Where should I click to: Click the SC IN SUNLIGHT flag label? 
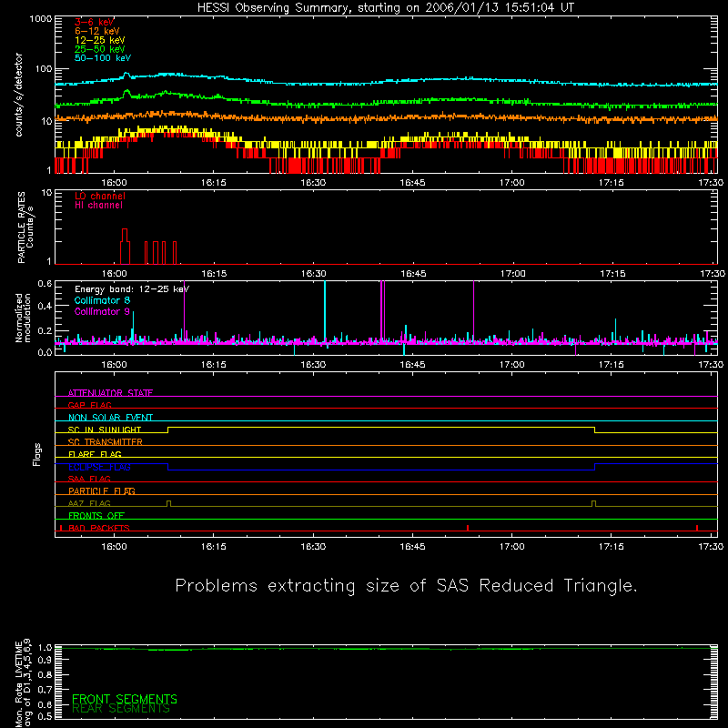(x=105, y=430)
